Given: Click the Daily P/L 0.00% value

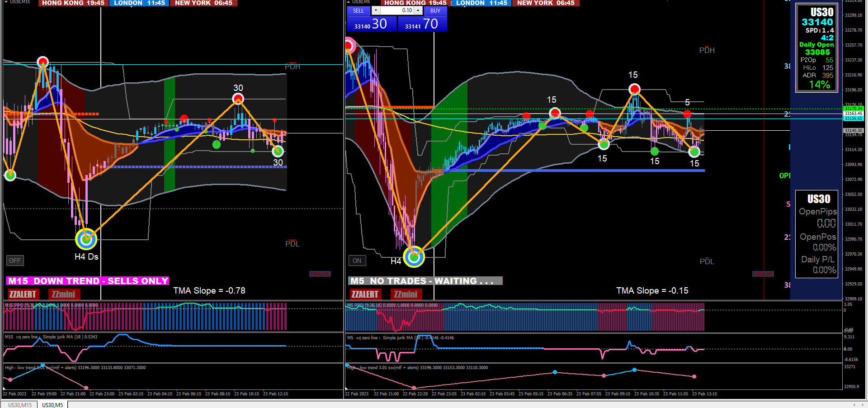Looking at the screenshot, I should pyautogui.click(x=824, y=270).
